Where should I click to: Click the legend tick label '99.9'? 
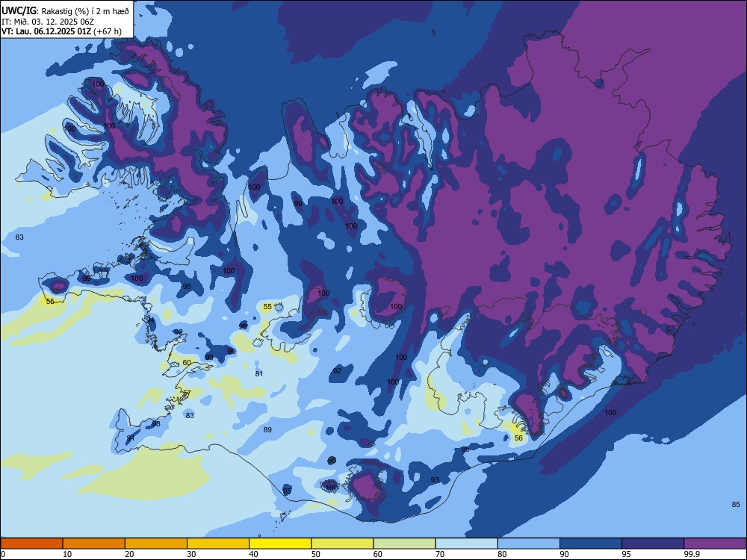tap(691, 554)
